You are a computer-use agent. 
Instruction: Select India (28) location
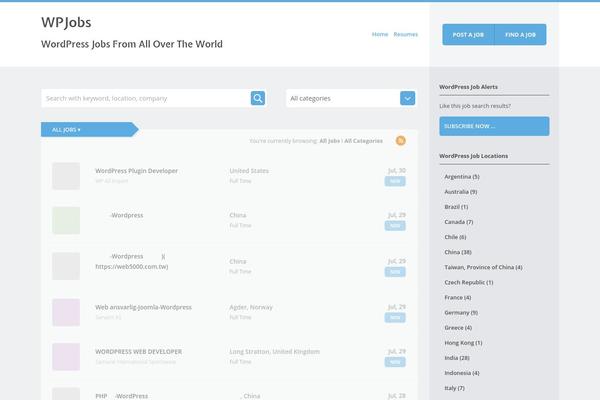click(457, 358)
